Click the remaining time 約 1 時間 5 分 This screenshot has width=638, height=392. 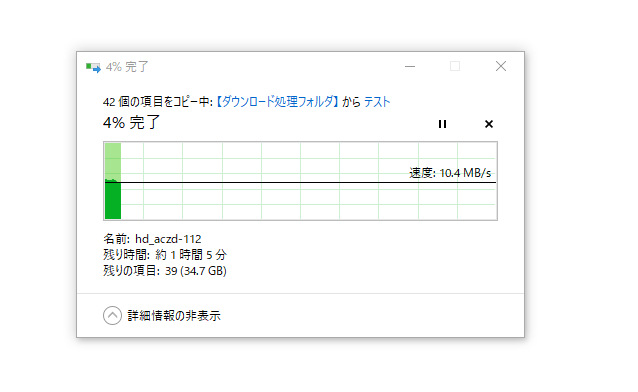(191, 255)
